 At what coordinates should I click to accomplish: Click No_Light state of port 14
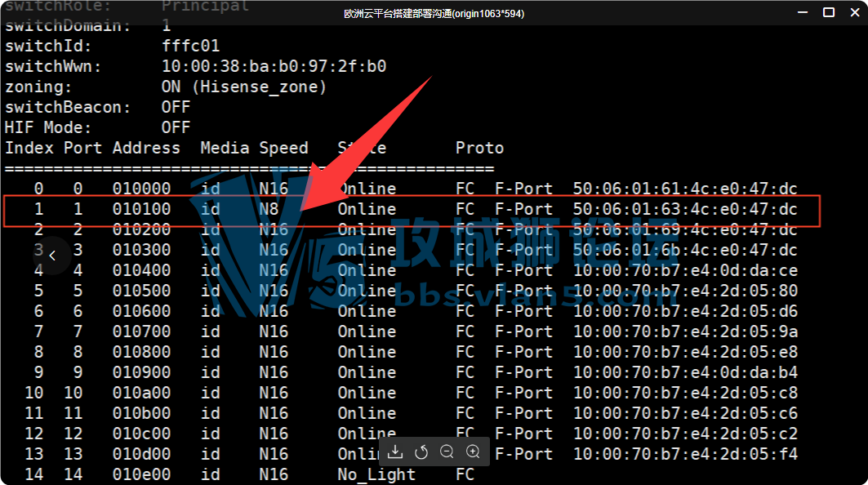pyautogui.click(x=376, y=475)
